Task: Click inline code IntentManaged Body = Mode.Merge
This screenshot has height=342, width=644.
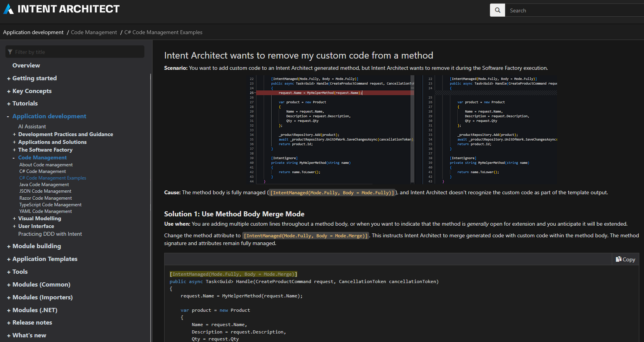Action: point(306,236)
